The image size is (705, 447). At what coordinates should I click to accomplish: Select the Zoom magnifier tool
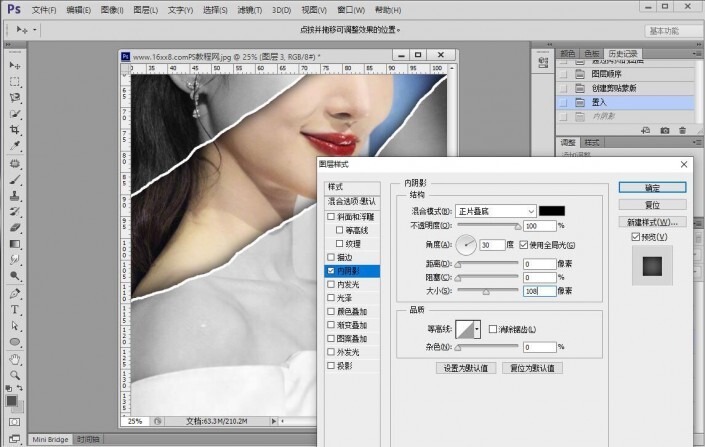(15, 374)
